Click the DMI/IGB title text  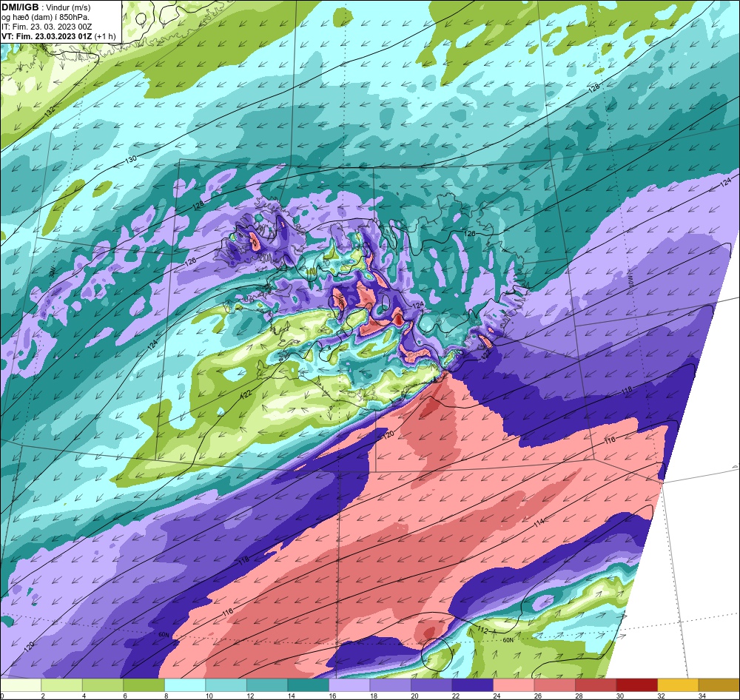pos(20,7)
